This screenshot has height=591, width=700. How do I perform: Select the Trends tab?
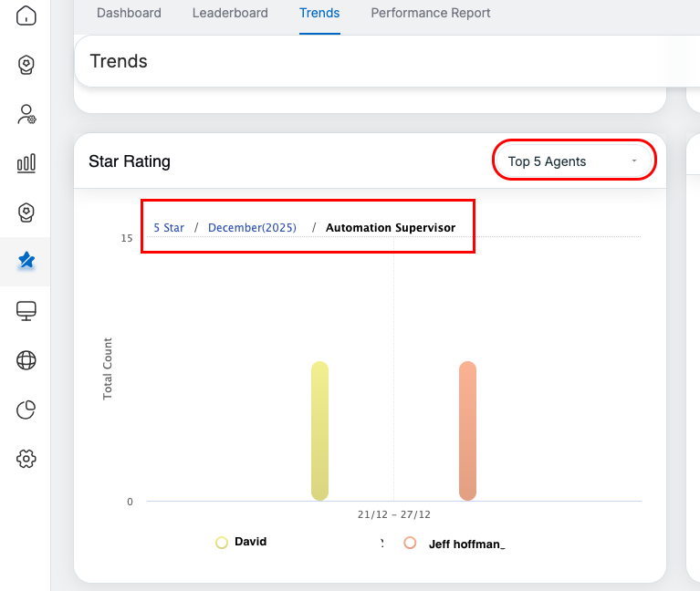[319, 13]
